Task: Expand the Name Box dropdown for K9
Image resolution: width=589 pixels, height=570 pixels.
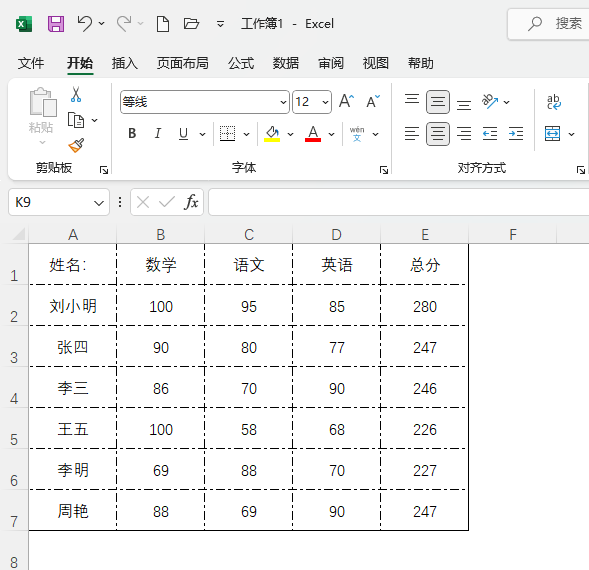Action: 99,203
